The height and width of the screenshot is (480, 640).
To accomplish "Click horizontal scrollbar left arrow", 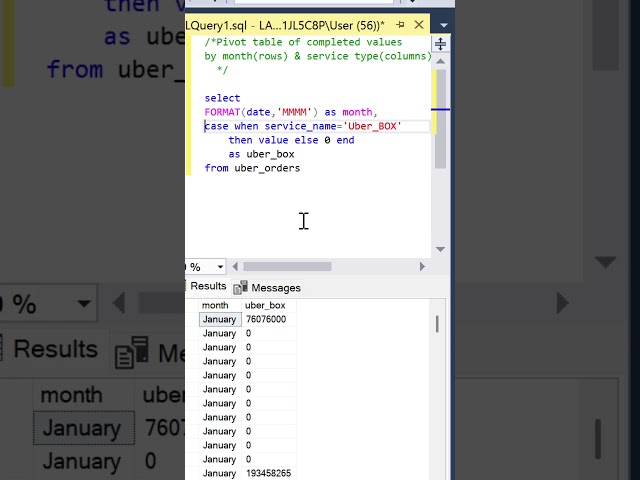I will [235, 267].
